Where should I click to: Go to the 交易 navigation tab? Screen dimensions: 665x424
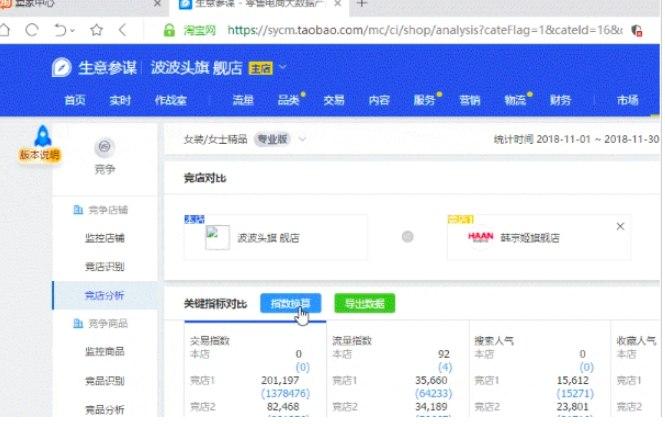[x=334, y=100]
